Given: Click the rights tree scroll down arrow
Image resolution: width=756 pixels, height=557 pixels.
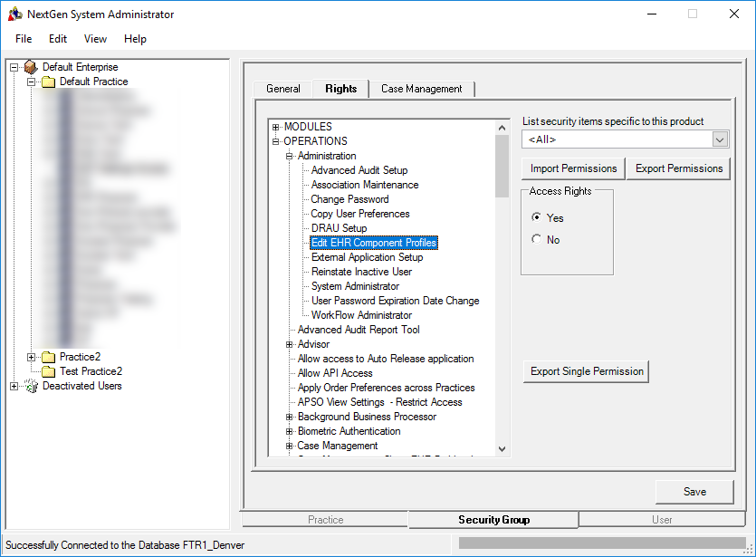Looking at the screenshot, I should click(x=502, y=449).
